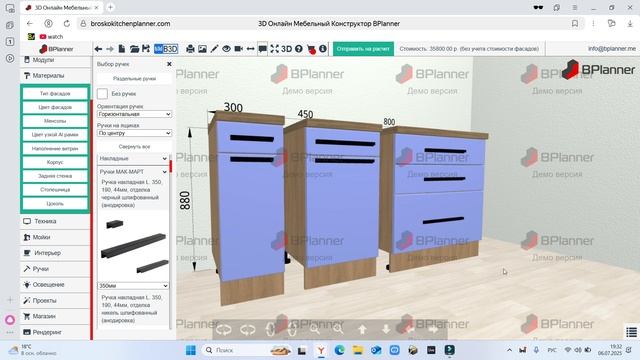Screen dimensions: 640x360
Task: Click the 'Свернуть все' button
Action: click(134, 147)
